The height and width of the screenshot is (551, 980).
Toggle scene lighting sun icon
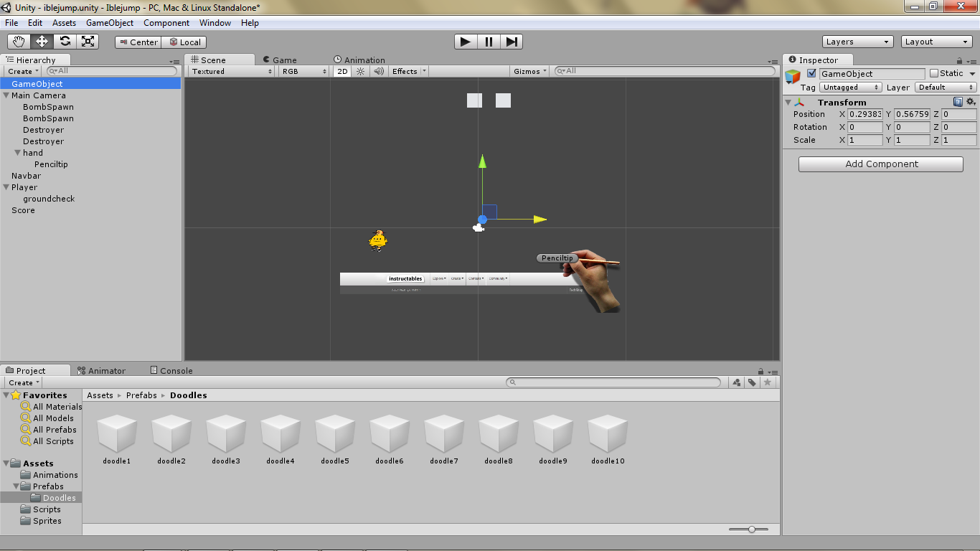(361, 71)
